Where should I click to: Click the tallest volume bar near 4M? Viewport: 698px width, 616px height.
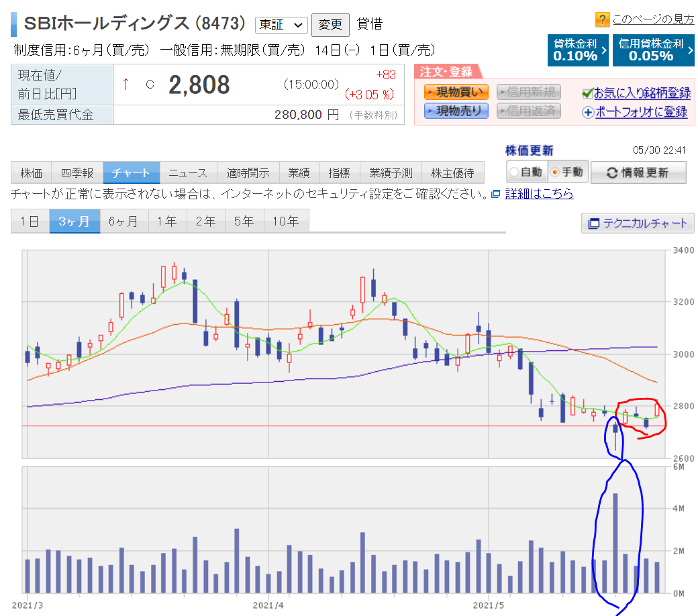pyautogui.click(x=615, y=543)
